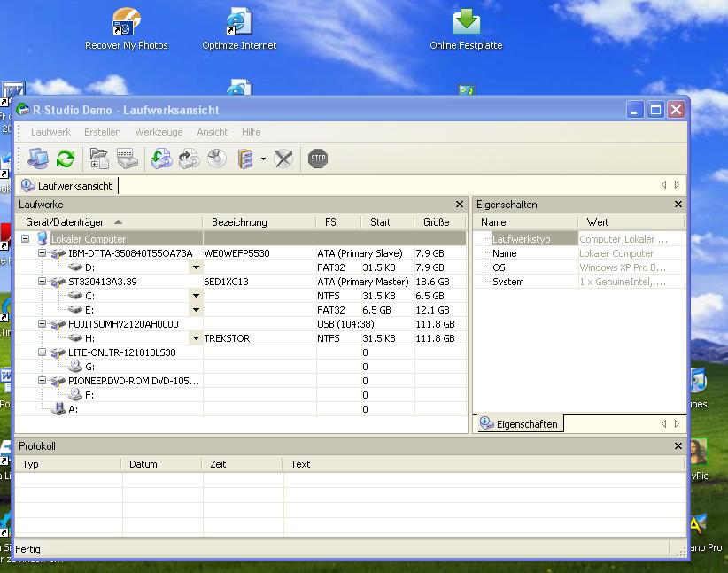728x573 pixels.
Task: Select the Laufwerkstyp property row
Action: 580,238
